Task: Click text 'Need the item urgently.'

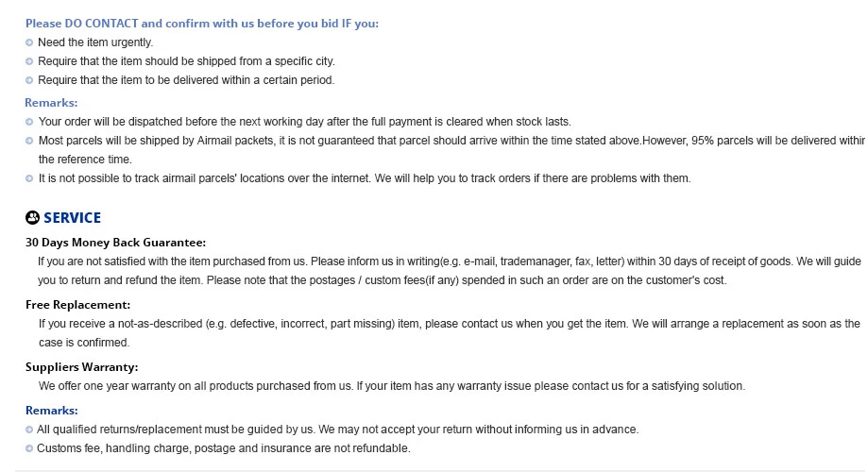Action: (x=95, y=42)
